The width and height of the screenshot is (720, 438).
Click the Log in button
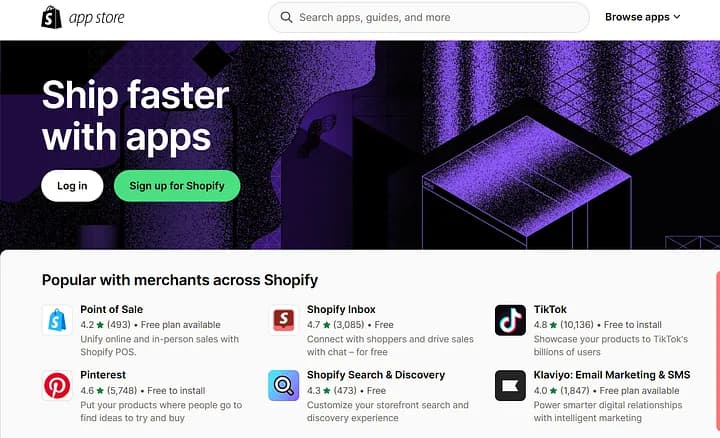point(72,186)
